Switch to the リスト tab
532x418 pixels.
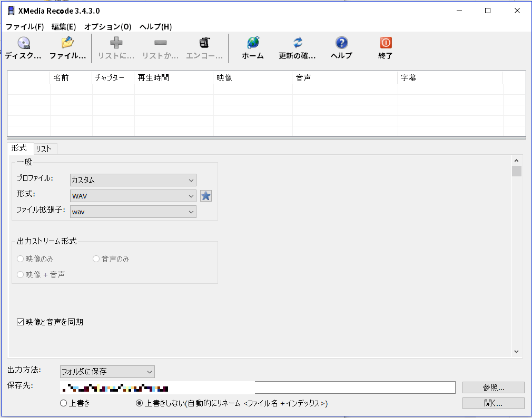point(44,149)
